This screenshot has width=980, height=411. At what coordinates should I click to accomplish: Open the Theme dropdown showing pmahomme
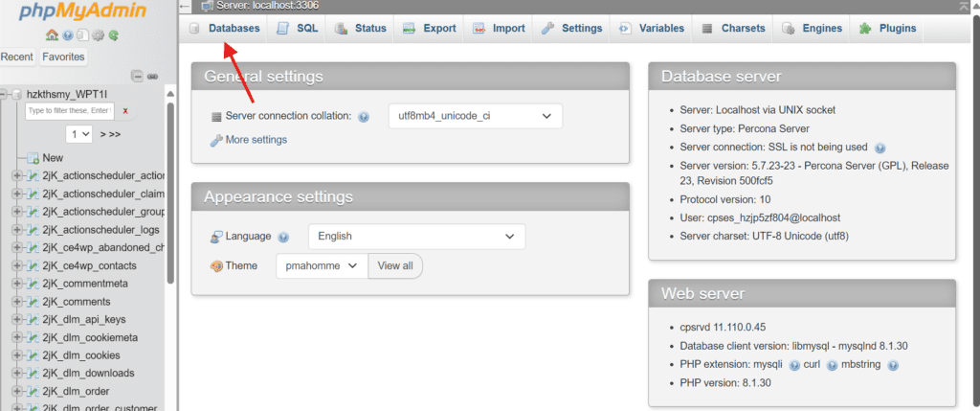pos(322,266)
